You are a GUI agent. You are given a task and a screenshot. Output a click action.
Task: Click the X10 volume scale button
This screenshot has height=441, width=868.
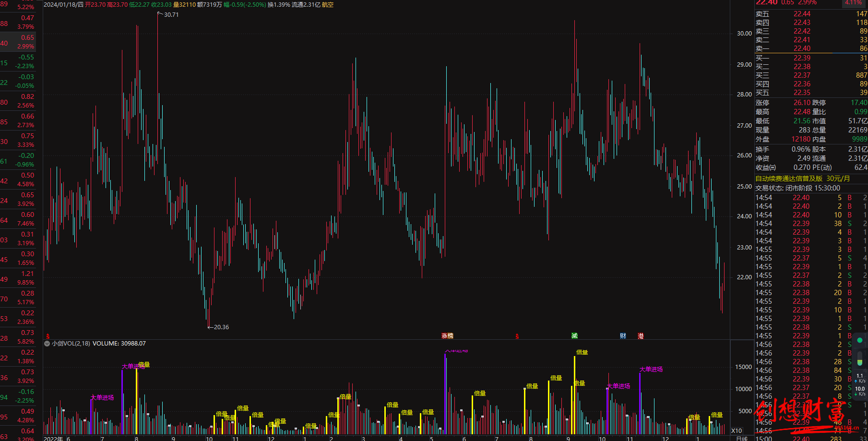coord(737,431)
